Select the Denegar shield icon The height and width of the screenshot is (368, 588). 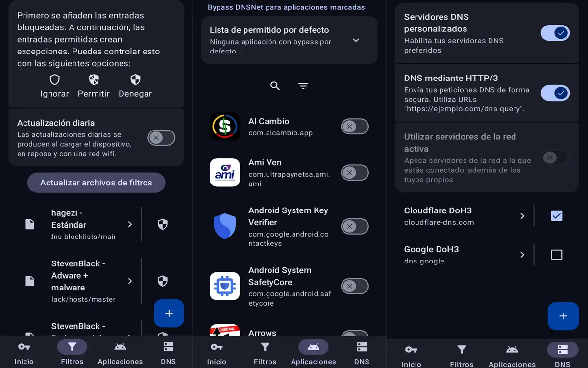(135, 79)
